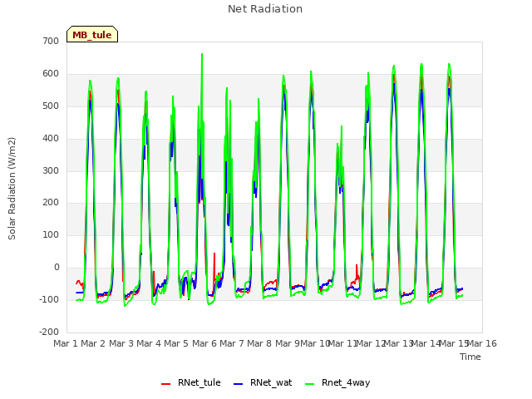Click the Mar 4 x-axis label

pyautogui.click(x=149, y=343)
